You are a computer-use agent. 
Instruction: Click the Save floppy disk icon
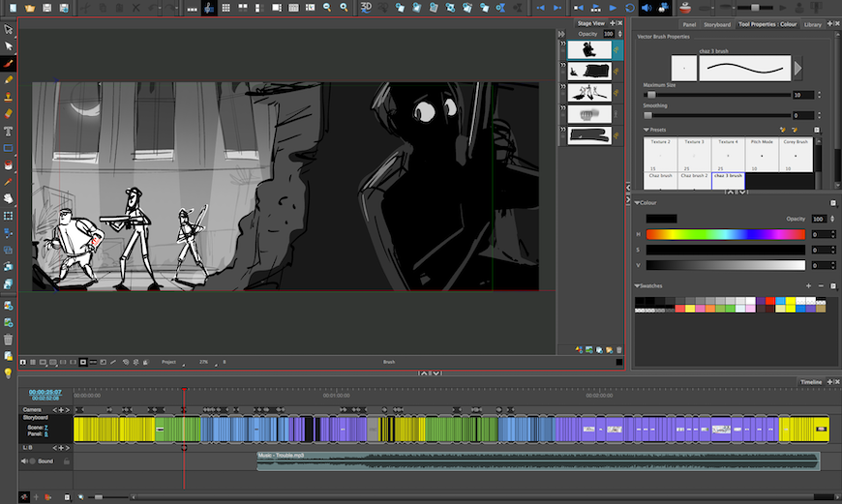pos(46,8)
